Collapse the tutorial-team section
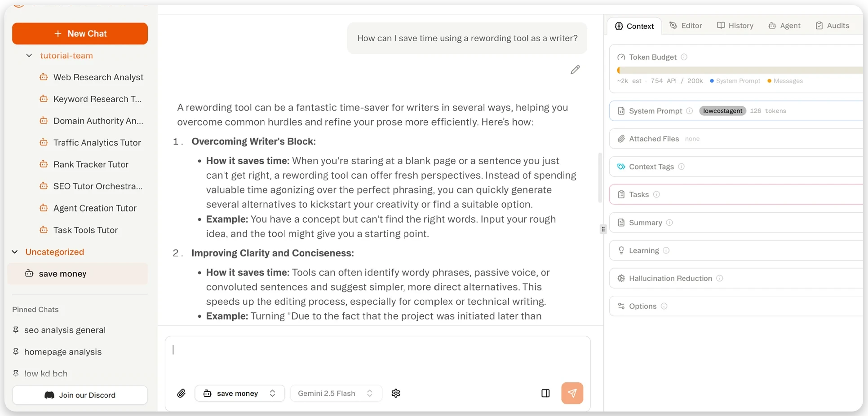868x416 pixels. coord(29,55)
